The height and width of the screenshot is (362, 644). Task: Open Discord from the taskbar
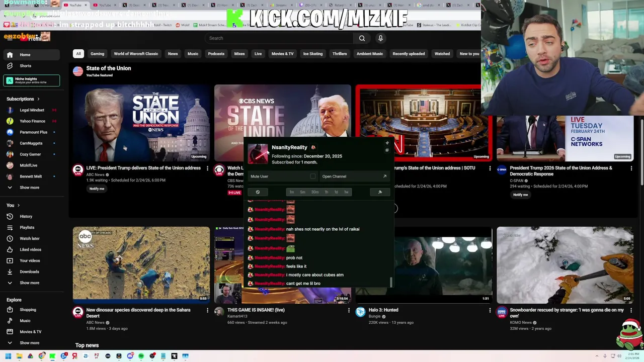[x=130, y=356]
